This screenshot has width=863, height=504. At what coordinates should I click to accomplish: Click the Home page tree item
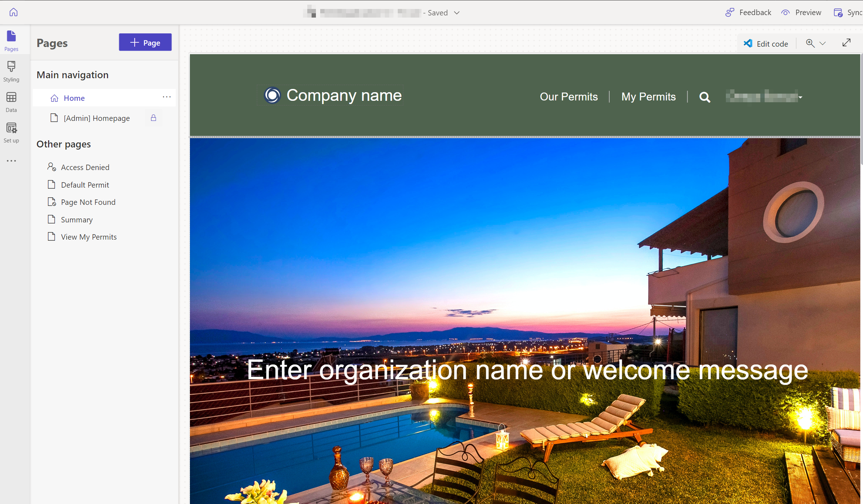[74, 98]
